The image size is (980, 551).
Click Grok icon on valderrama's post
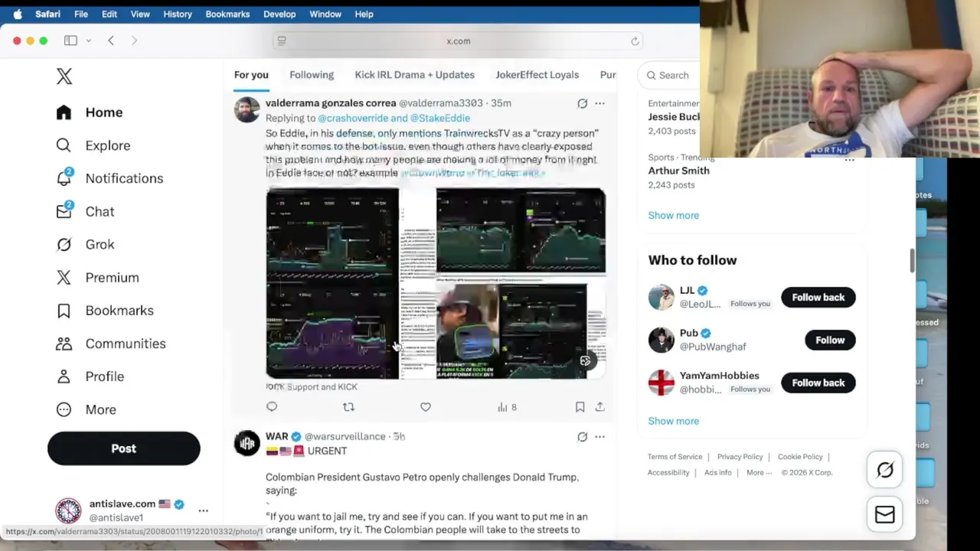(x=582, y=103)
